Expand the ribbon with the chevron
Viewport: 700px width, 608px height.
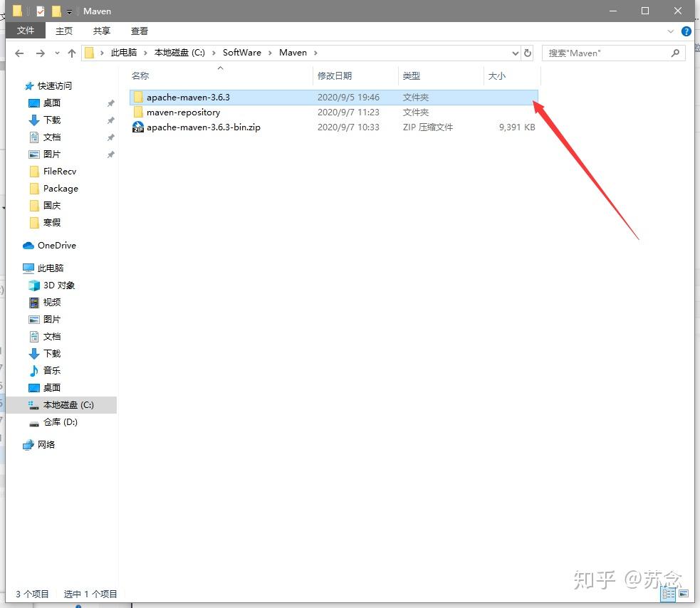[x=671, y=31]
